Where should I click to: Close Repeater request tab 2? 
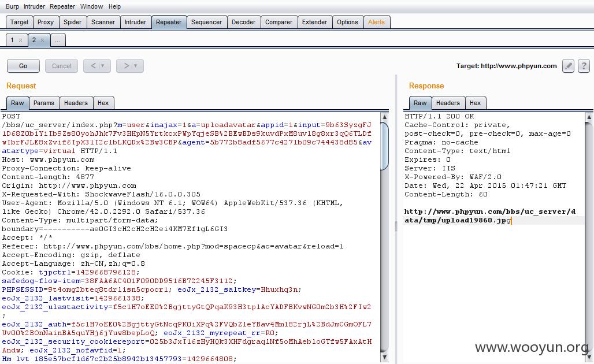[x=42, y=40]
